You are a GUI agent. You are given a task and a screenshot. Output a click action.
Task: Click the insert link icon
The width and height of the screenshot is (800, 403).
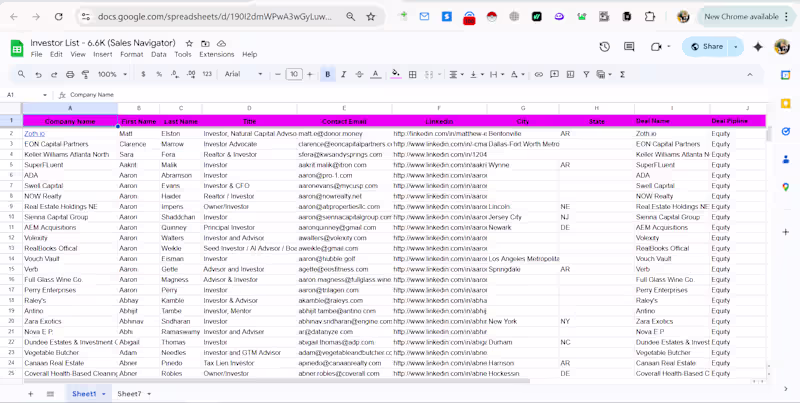coord(538,74)
